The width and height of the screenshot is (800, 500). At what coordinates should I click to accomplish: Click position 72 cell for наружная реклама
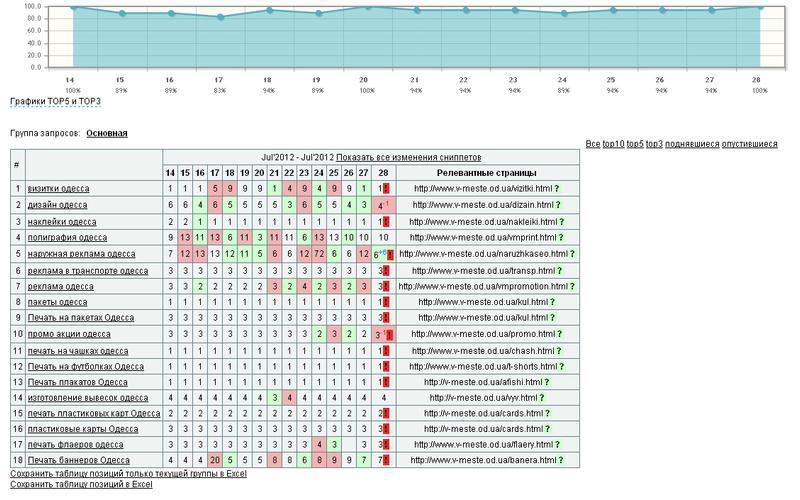pos(319,254)
